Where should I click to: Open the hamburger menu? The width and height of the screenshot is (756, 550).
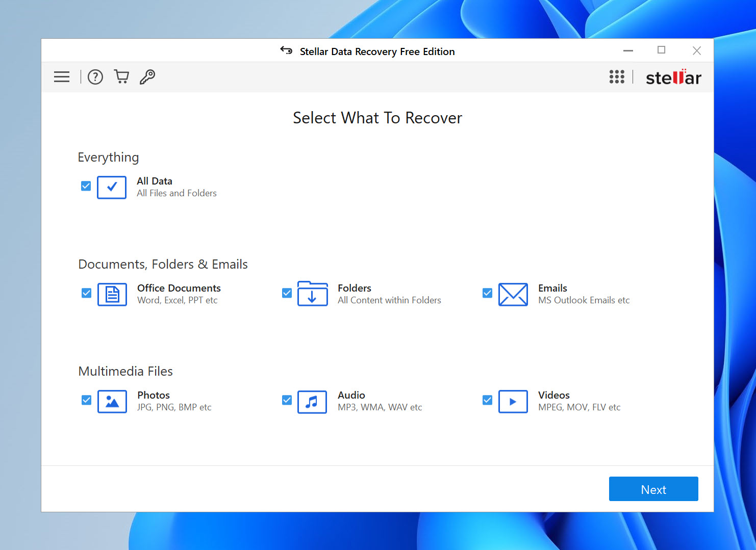62,77
